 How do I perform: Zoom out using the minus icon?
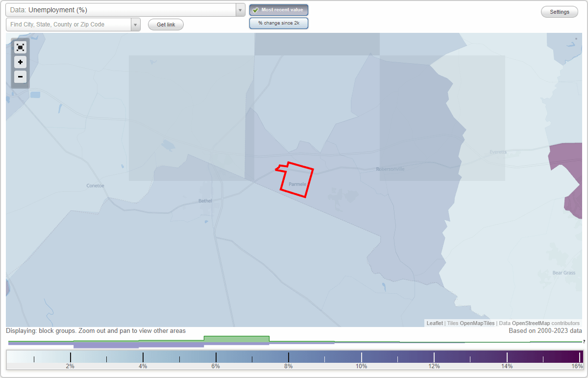click(x=20, y=77)
